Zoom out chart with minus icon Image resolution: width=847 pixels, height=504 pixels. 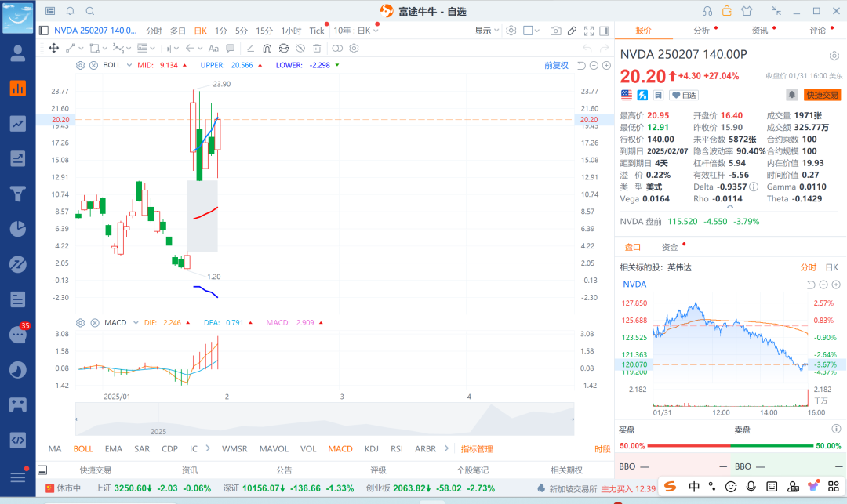[594, 65]
